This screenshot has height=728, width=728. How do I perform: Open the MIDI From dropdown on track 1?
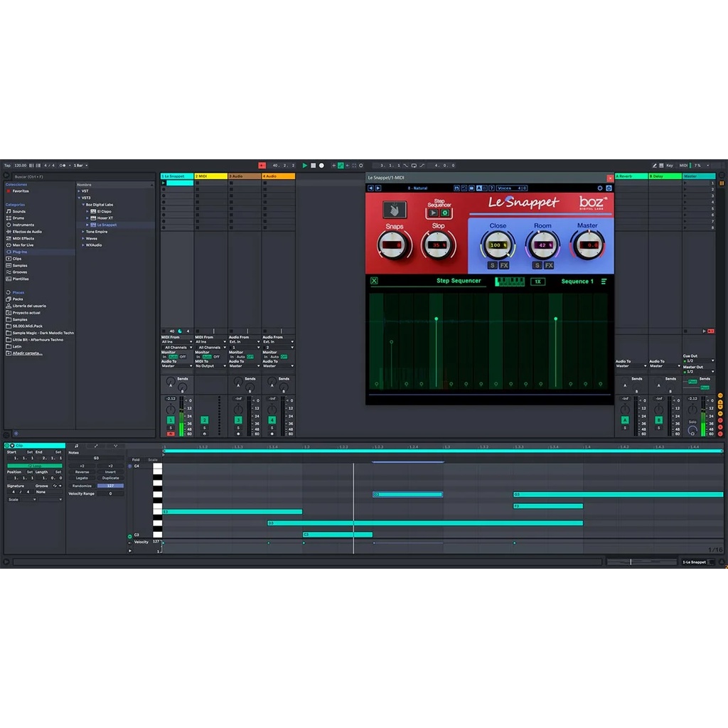[176, 342]
